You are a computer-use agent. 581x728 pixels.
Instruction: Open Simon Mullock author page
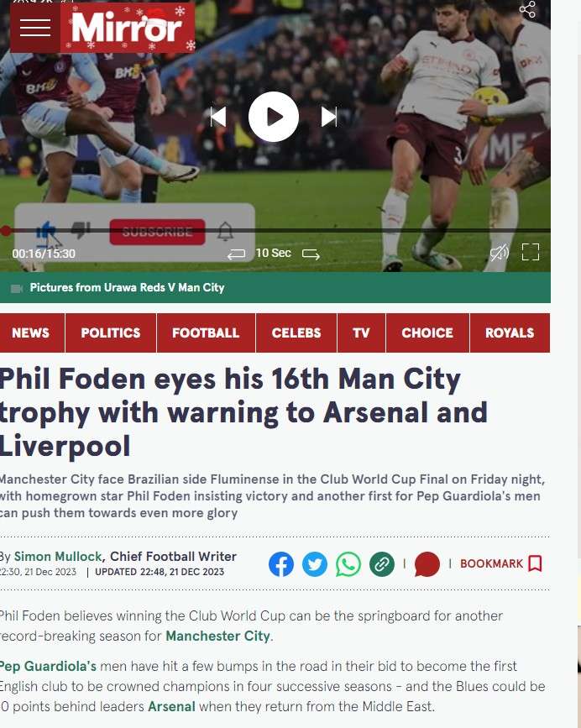click(58, 556)
